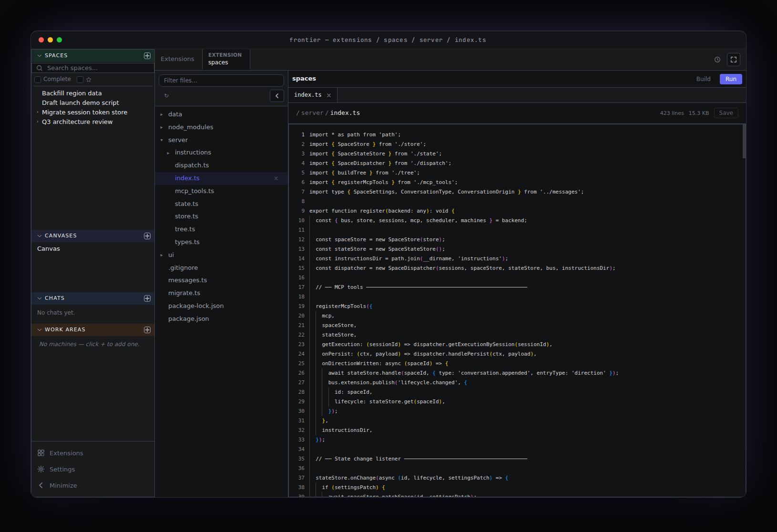Close index.ts from the file tree row

276,178
